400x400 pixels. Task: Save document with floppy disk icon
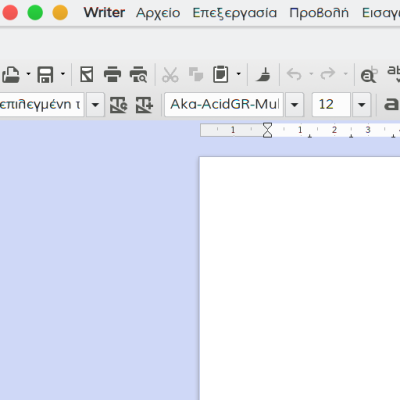click(45, 74)
